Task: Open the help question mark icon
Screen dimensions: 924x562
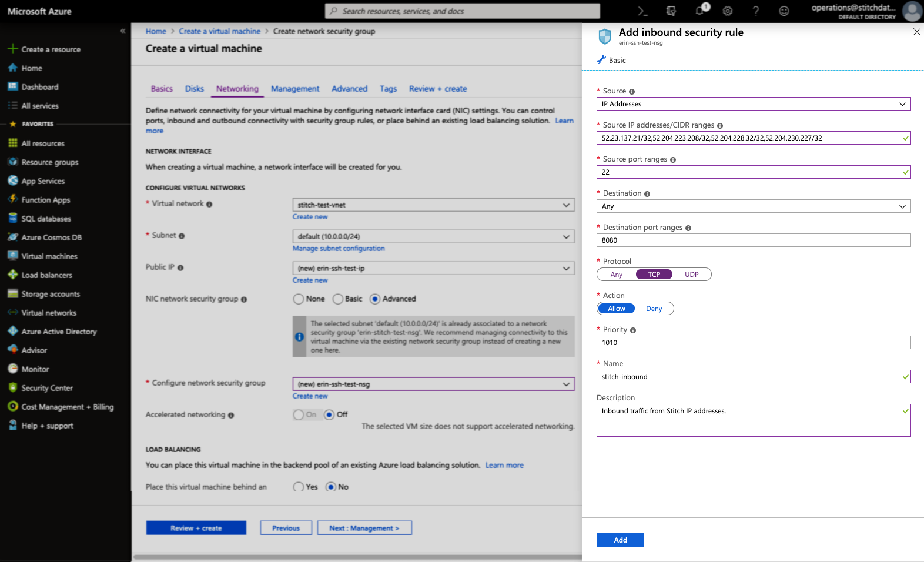Action: click(756, 11)
